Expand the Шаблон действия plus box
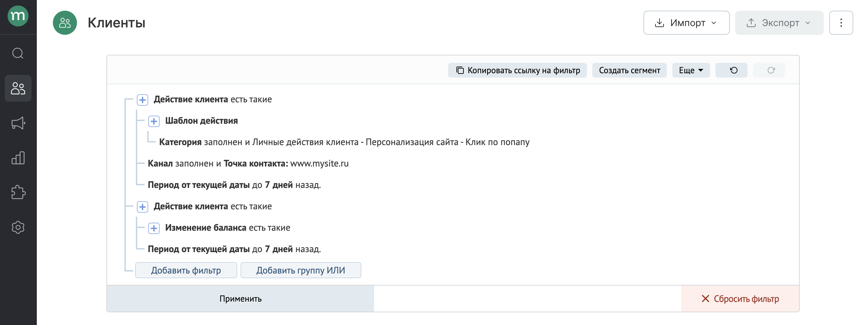The image size is (868, 325). click(x=154, y=121)
